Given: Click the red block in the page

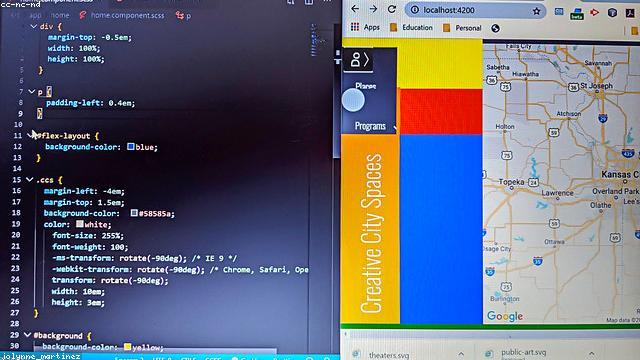Looking at the screenshot, I should [x=441, y=111].
